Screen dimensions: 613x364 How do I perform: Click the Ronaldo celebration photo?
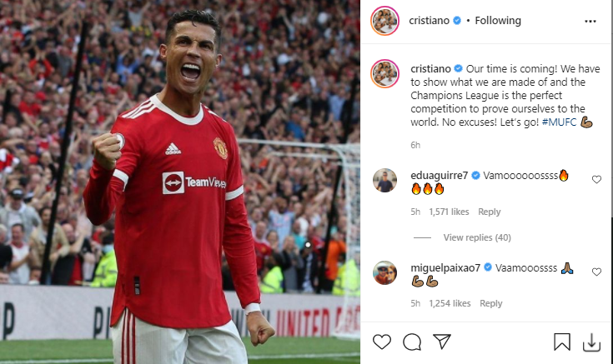[x=180, y=182]
